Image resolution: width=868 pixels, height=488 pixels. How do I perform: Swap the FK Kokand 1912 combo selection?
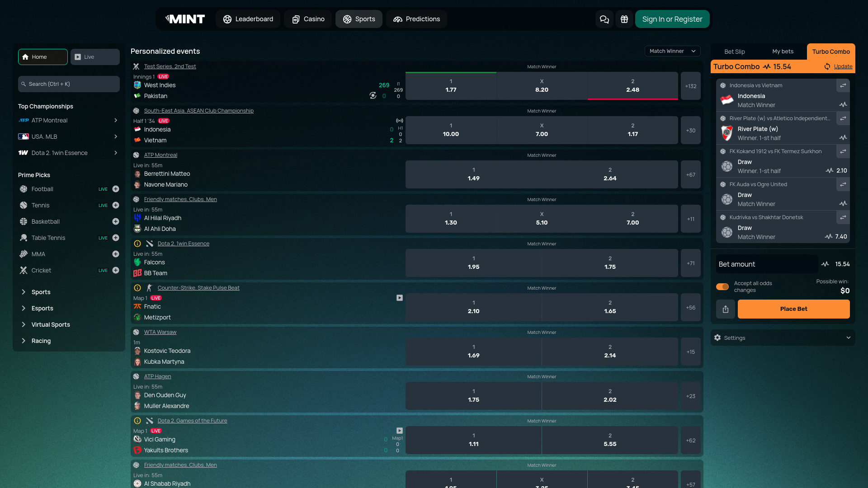point(843,151)
